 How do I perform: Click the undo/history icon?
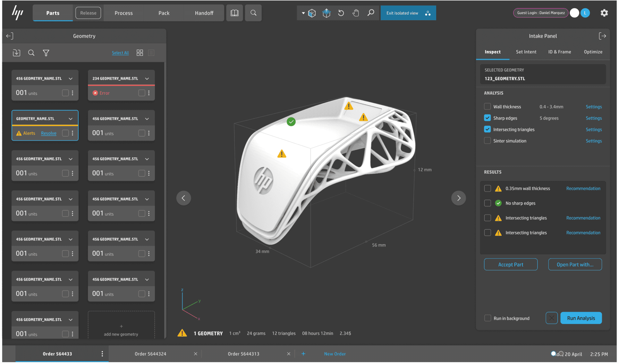pos(342,13)
